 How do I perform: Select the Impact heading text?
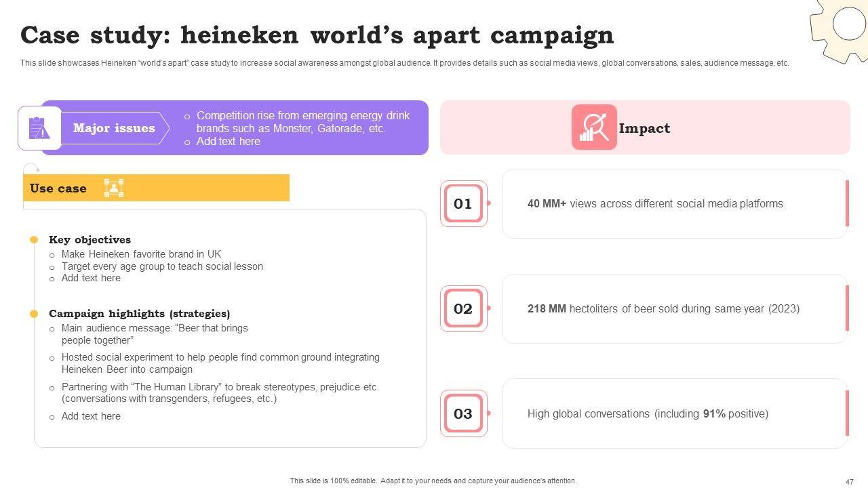point(644,128)
